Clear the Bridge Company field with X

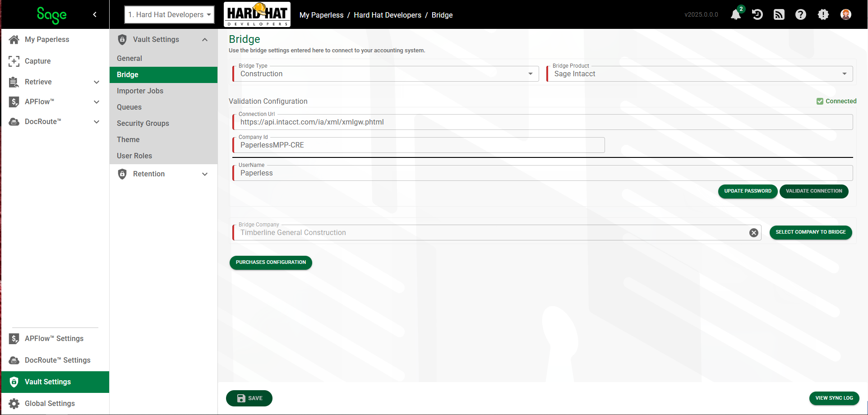pos(754,233)
